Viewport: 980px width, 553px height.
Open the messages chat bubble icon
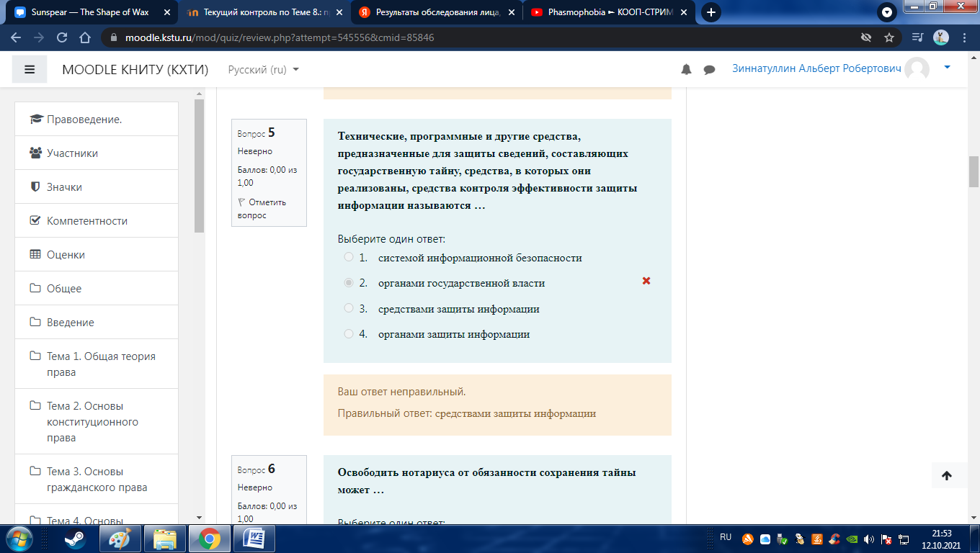(x=709, y=70)
